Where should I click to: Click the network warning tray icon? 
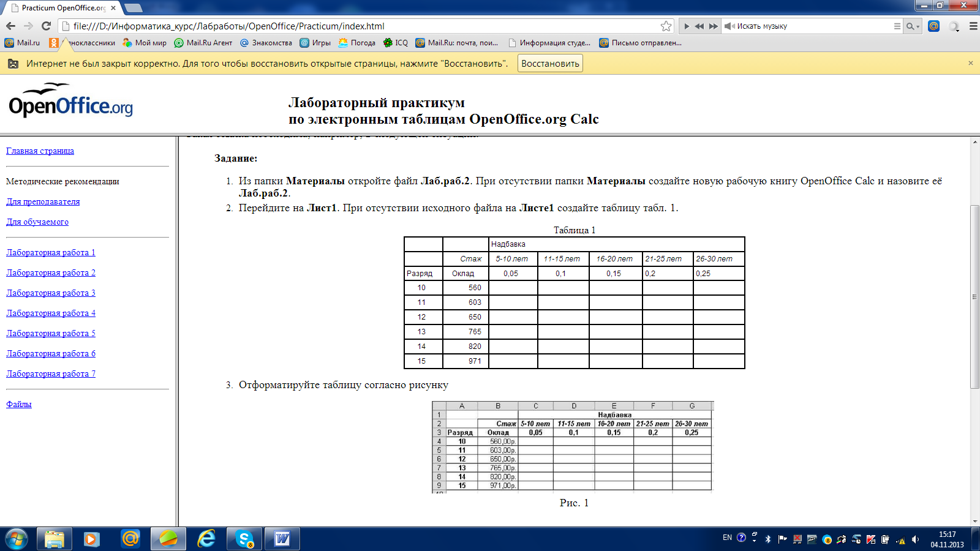click(900, 540)
